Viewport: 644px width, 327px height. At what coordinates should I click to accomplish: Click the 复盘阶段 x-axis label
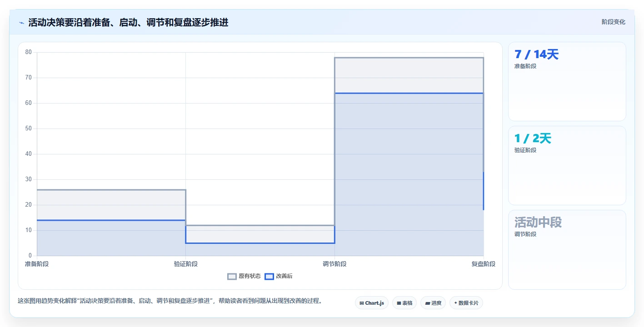click(x=483, y=264)
